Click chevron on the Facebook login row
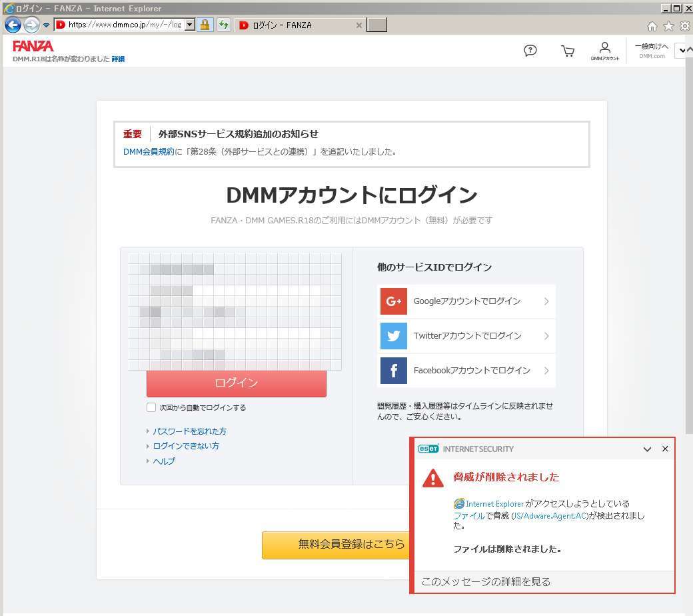Image resolution: width=693 pixels, height=616 pixels. [546, 370]
